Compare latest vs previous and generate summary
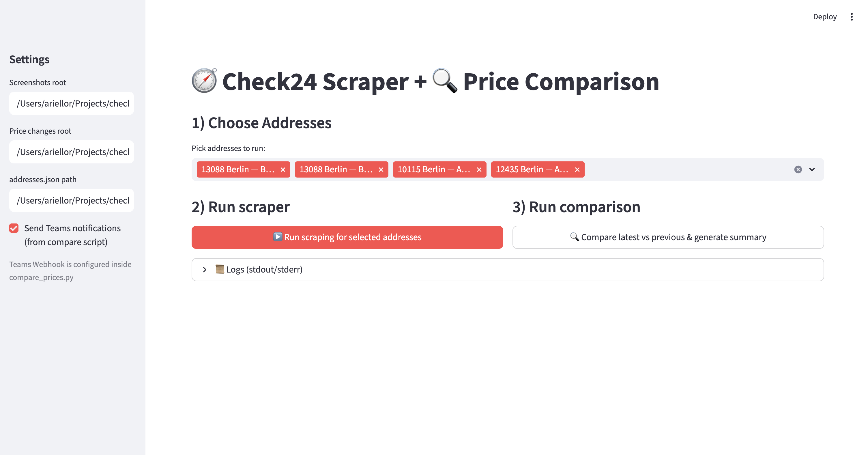This screenshot has height=455, width=868. [x=668, y=237]
